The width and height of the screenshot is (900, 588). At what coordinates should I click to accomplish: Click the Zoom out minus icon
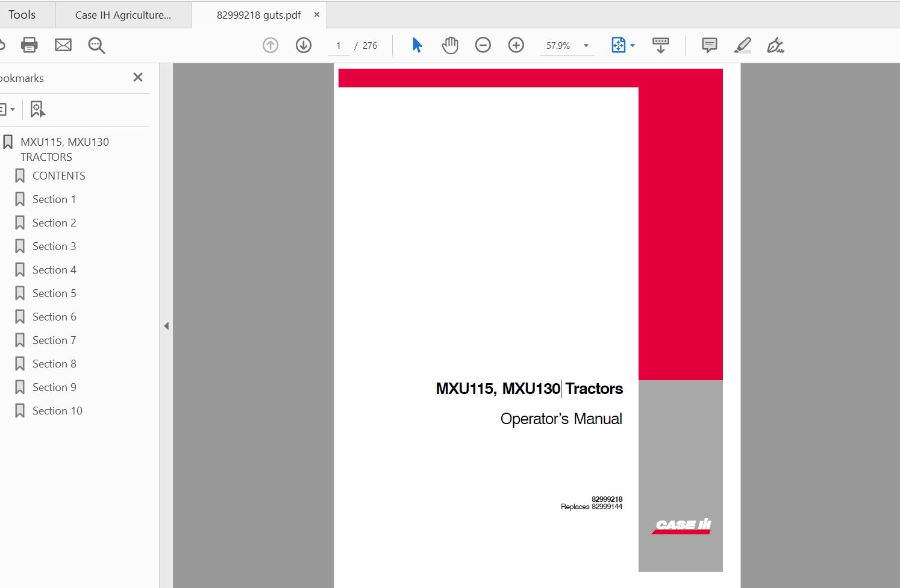(x=483, y=45)
